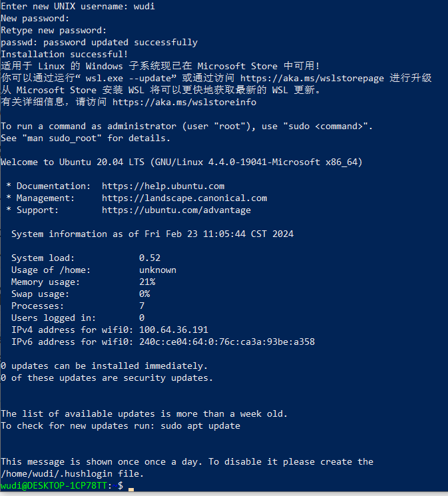Click the "Installation successful!" line
This screenshot has height=496, width=448.
65,55
